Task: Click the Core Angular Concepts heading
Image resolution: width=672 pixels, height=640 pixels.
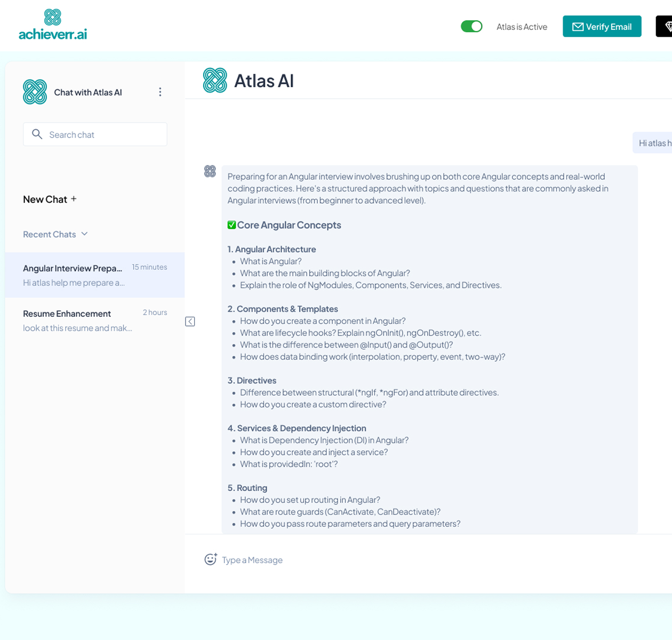Action: pos(289,225)
